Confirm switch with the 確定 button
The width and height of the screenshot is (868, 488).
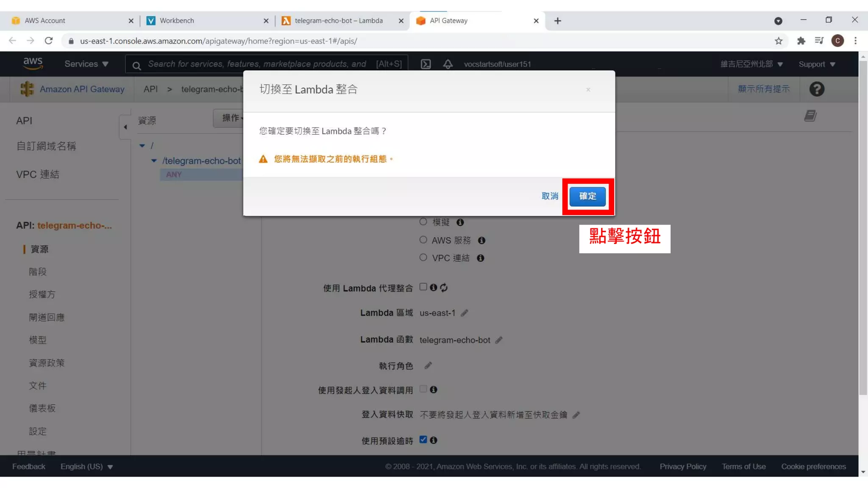pyautogui.click(x=587, y=196)
